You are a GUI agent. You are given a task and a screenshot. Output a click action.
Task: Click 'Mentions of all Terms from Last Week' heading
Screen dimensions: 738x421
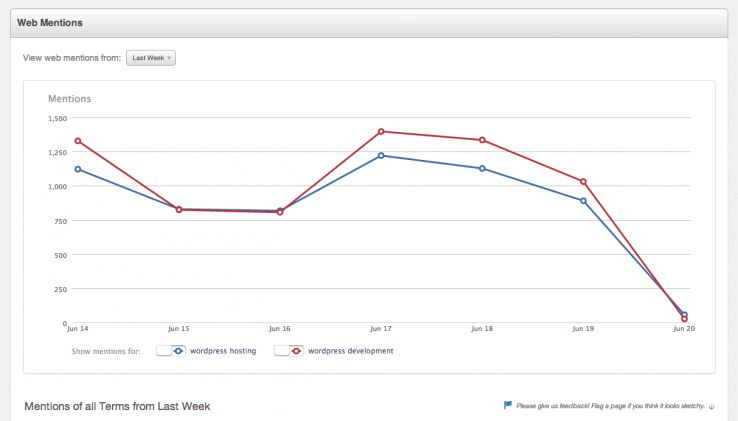pos(116,406)
